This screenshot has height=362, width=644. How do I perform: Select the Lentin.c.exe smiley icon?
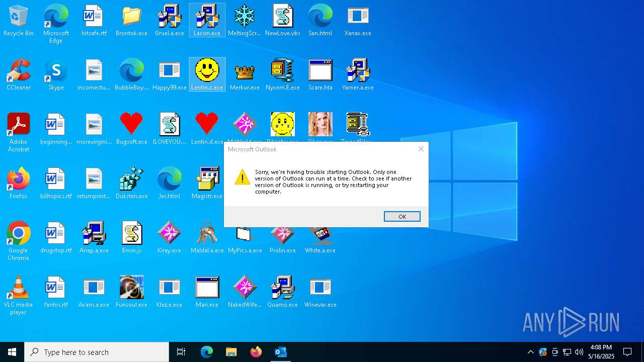207,75
